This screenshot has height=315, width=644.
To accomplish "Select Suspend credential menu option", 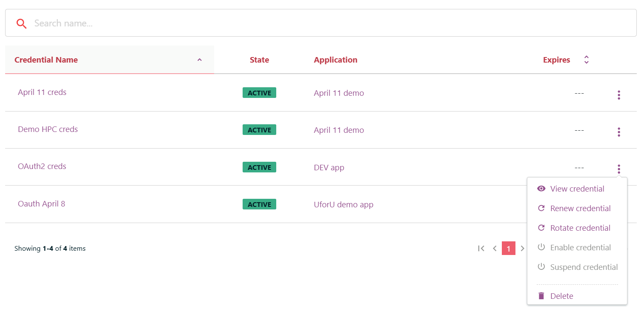I will click(x=584, y=267).
